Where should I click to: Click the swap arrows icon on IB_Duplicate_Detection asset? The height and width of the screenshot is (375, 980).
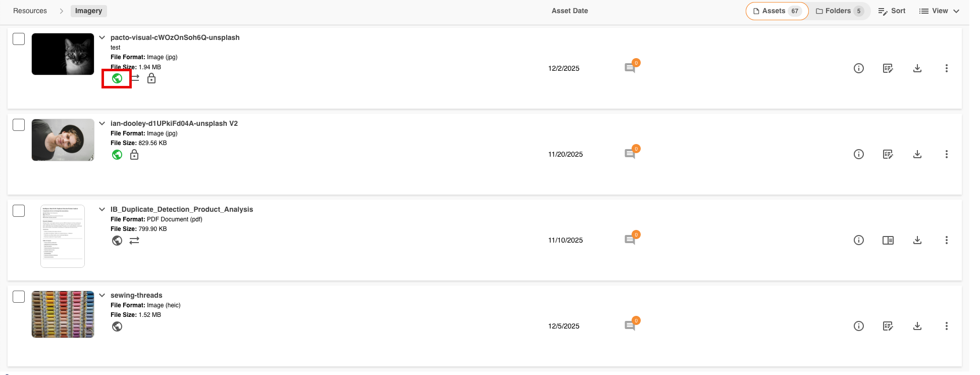coord(134,241)
